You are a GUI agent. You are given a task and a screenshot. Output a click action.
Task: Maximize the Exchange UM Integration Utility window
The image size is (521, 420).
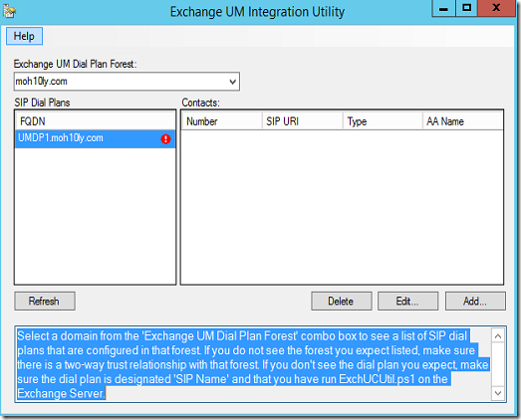pyautogui.click(x=466, y=8)
